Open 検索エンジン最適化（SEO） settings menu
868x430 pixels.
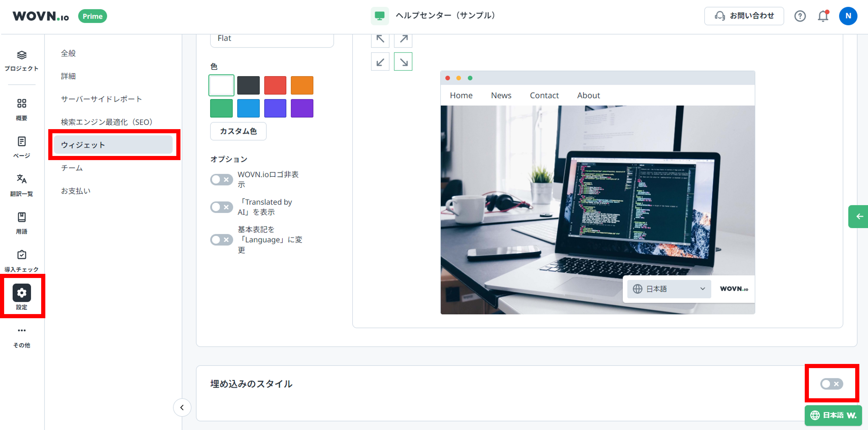[107, 122]
